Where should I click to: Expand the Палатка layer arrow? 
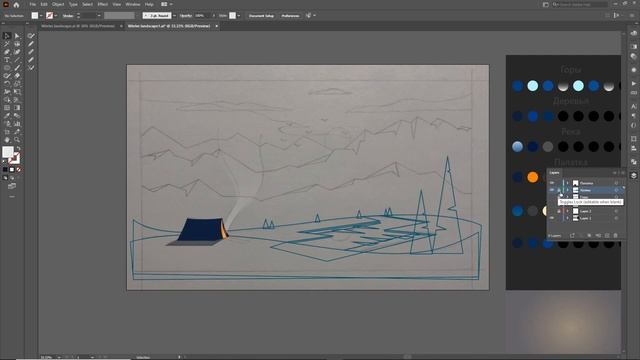point(567,183)
